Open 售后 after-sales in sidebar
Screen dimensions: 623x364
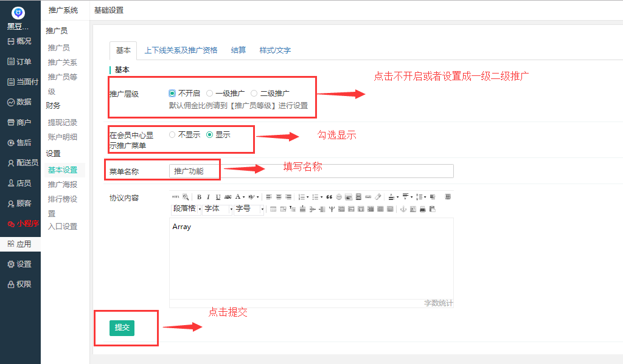(19, 143)
